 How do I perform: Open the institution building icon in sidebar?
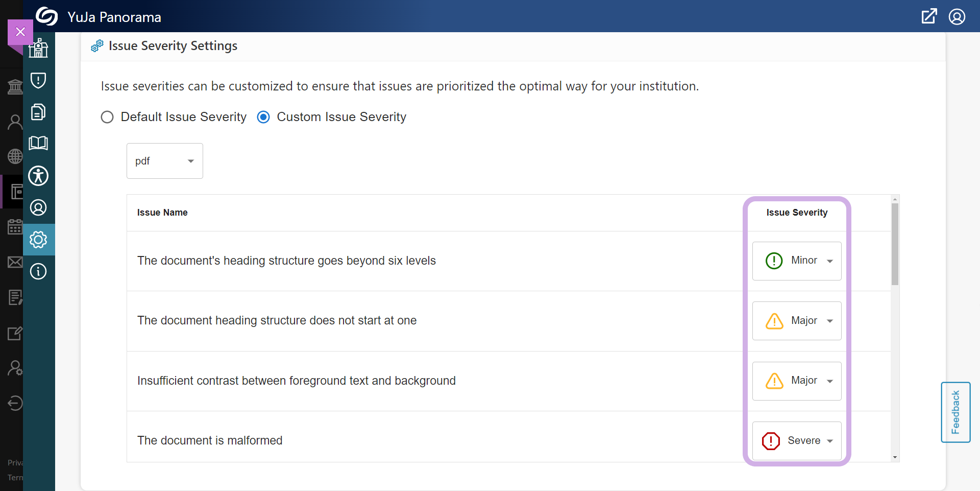[38, 48]
